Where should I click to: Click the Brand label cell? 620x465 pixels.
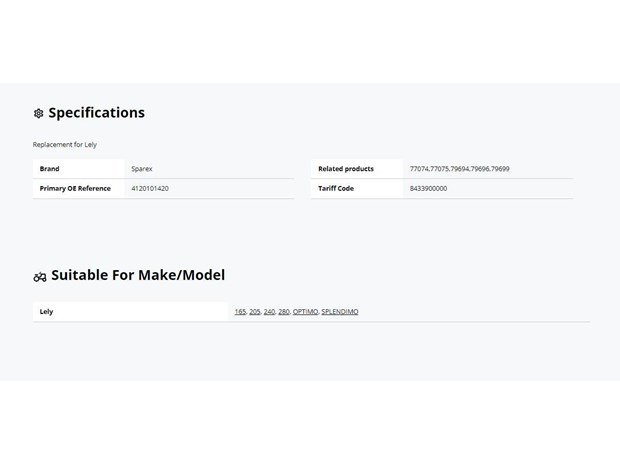point(78,169)
